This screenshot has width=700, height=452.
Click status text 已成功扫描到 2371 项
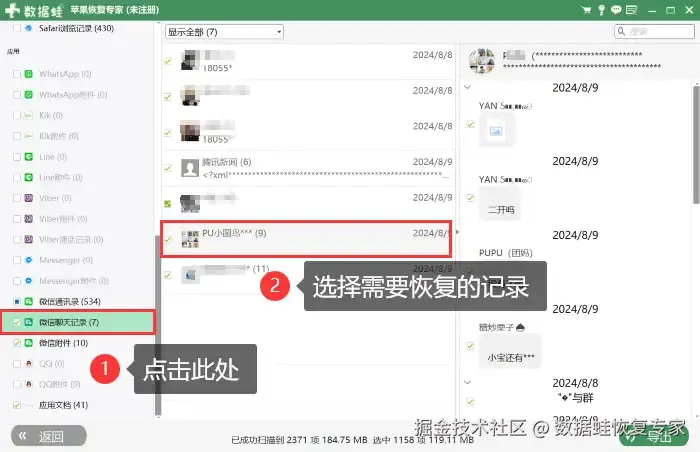(275, 440)
